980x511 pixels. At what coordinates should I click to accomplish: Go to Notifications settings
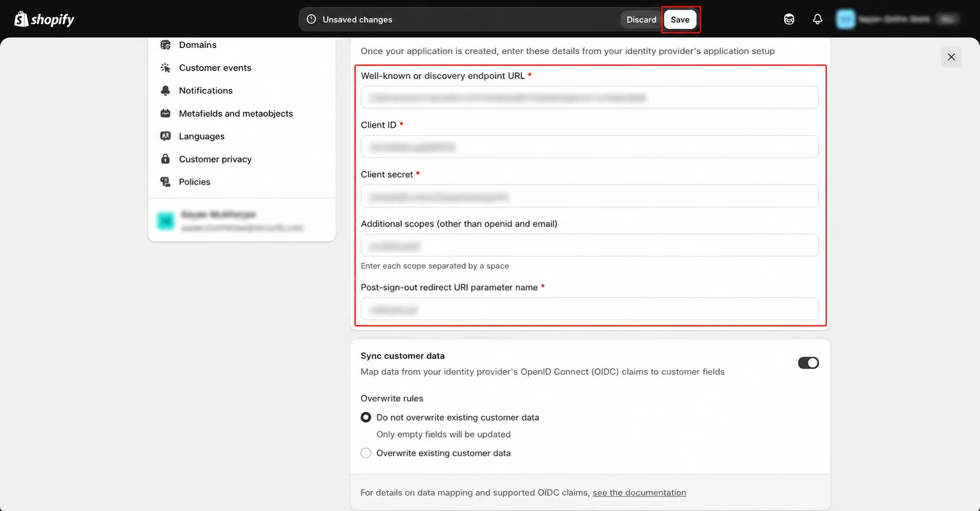coord(205,90)
